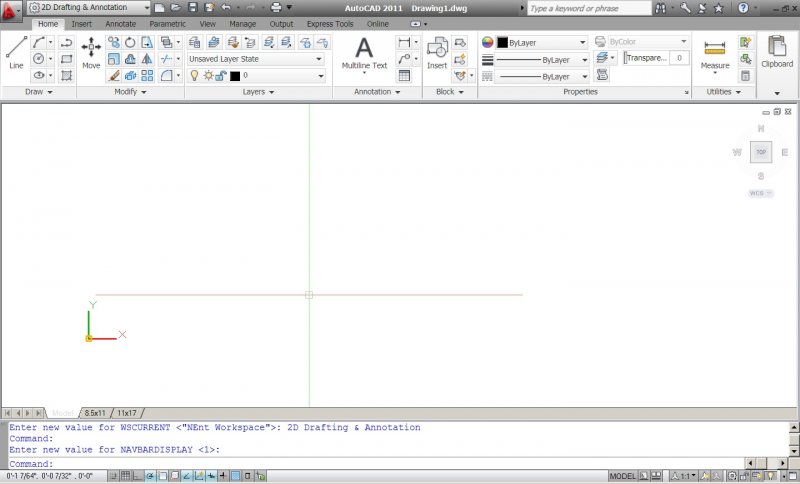Click the Transparency slider control
The width and height of the screenshot is (800, 484).
point(646,58)
